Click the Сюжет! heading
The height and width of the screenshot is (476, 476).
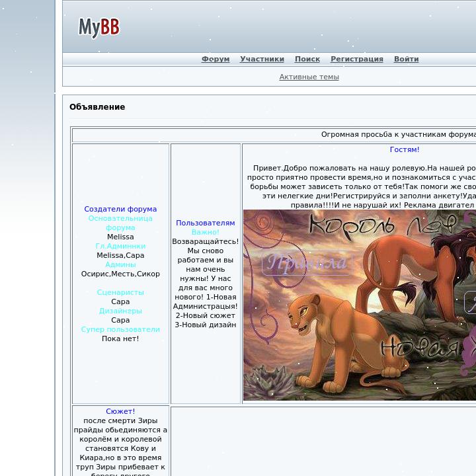click(120, 411)
